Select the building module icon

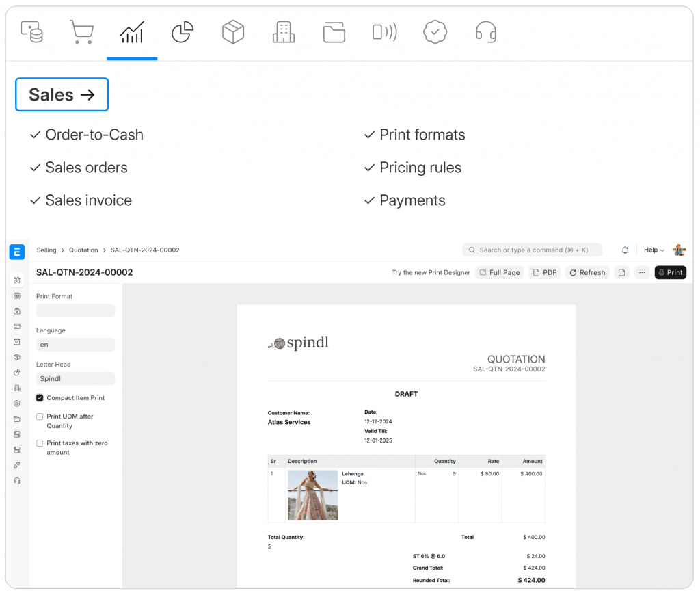coord(283,32)
